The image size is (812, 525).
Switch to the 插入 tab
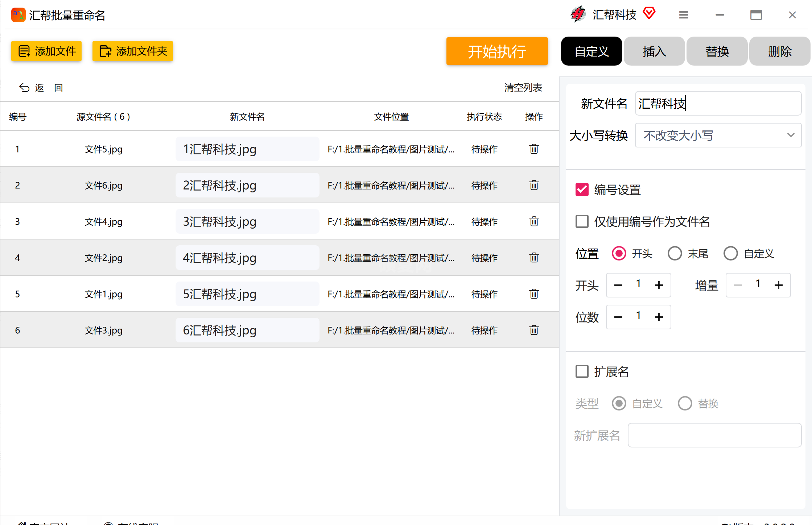[654, 51]
